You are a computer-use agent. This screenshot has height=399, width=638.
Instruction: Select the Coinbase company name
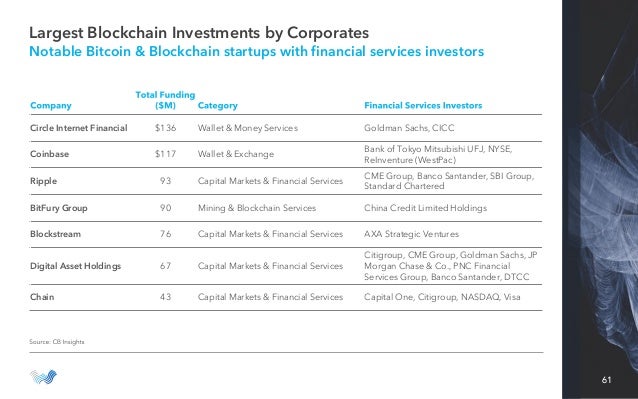(x=50, y=154)
